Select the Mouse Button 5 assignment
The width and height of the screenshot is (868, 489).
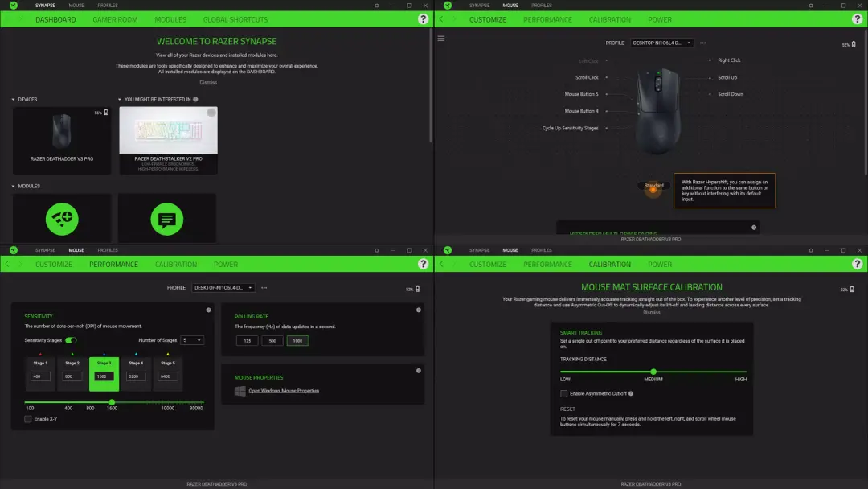[x=581, y=94]
